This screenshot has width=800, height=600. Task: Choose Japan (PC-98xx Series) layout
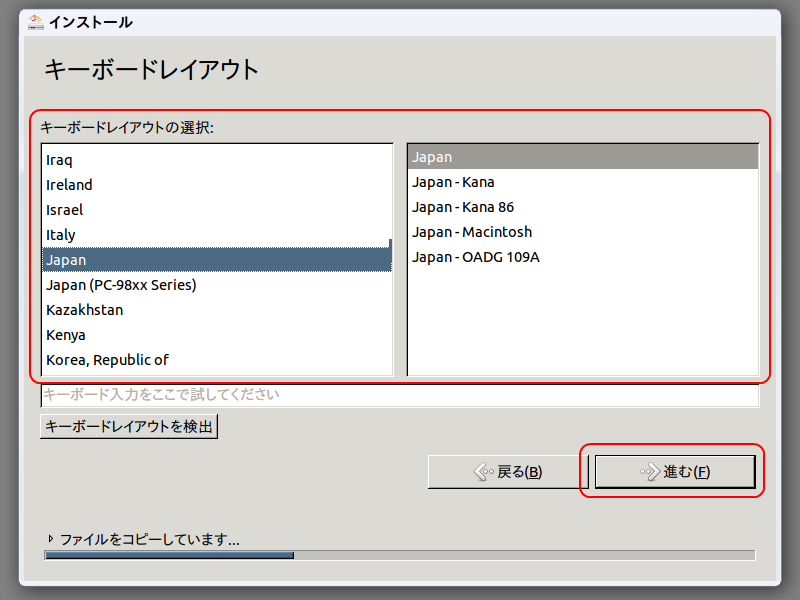(x=216, y=285)
